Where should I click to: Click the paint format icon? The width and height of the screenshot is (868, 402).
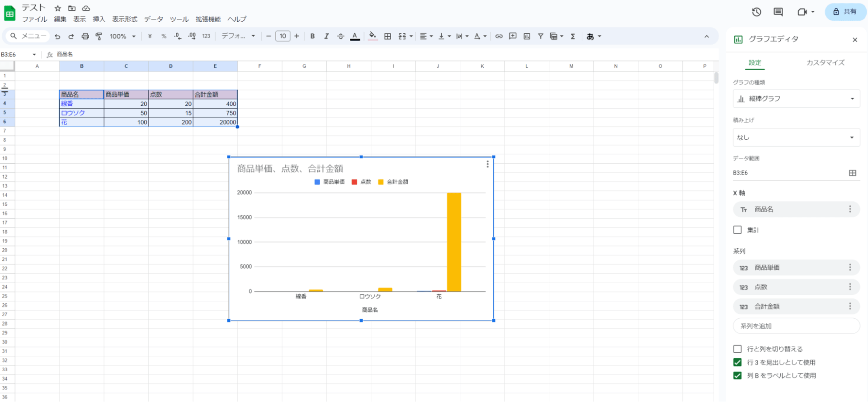[x=99, y=36]
